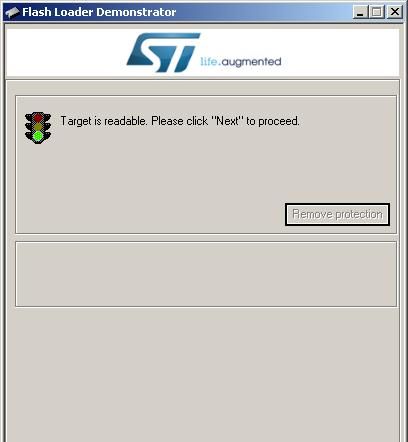Image resolution: width=408 pixels, height=442 pixels.
Task: Click the green light on the traffic signal
Action: (x=38, y=136)
